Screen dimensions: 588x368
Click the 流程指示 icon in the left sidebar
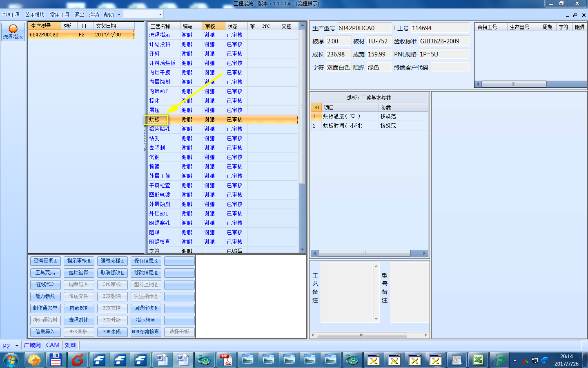pos(13,32)
